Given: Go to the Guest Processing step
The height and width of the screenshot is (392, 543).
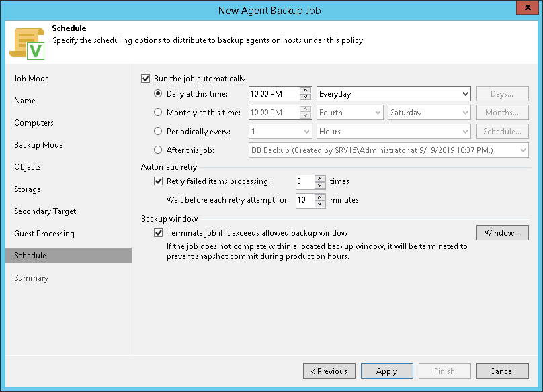Looking at the screenshot, I should coord(44,234).
